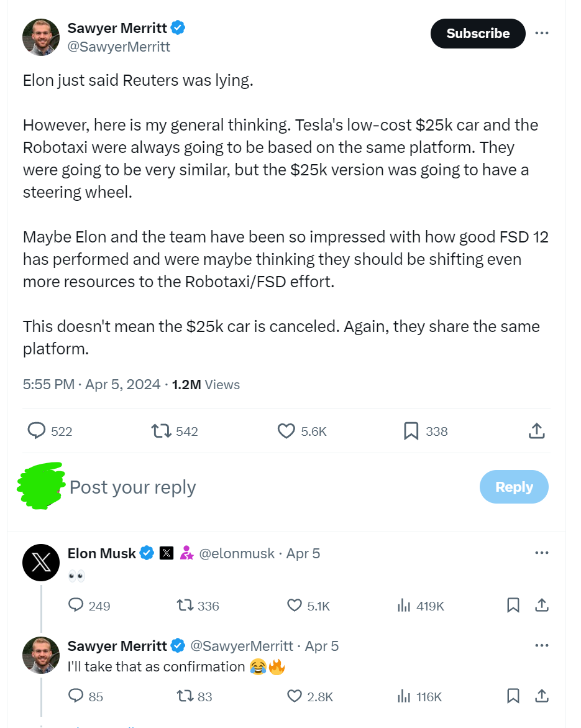
Task: Bookmark Elon Musk's reply
Action: click(x=513, y=606)
